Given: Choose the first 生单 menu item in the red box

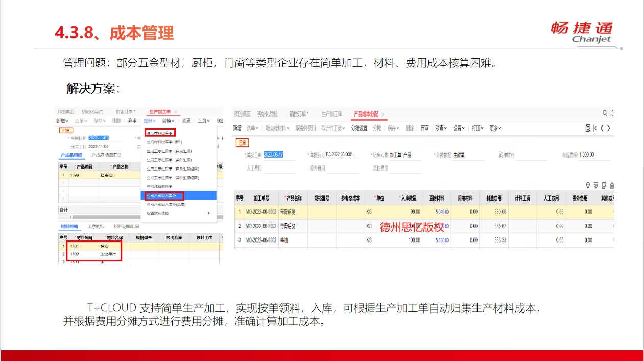Looking at the screenshot, I should tap(160, 133).
